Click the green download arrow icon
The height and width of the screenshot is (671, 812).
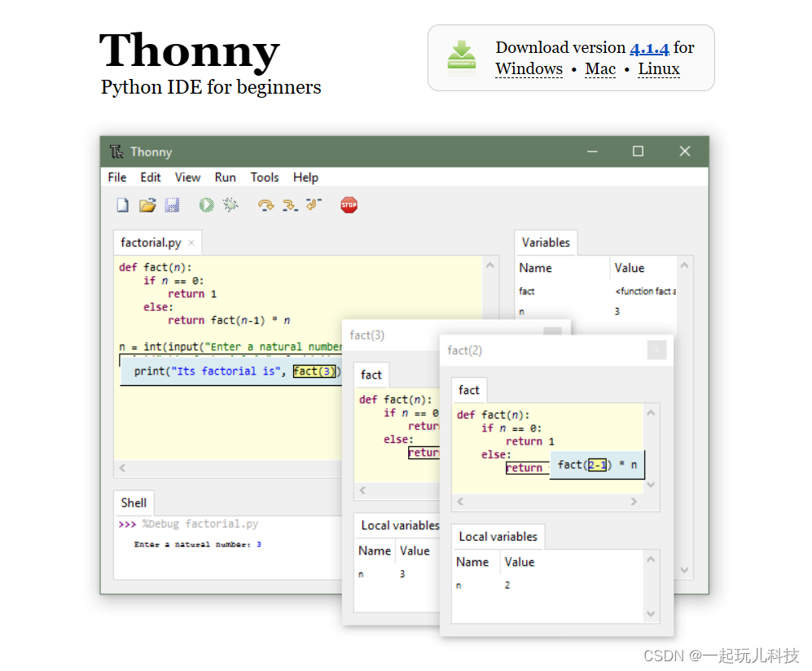point(462,56)
